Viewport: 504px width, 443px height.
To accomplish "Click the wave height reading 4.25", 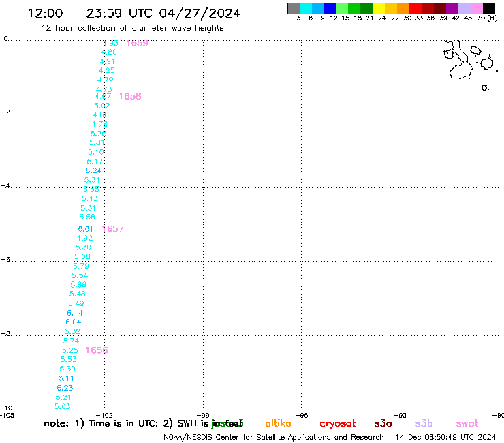I will (106, 70).
